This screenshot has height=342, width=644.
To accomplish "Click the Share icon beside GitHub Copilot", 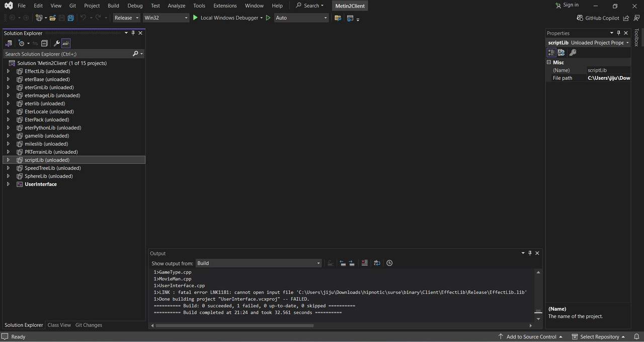I will pos(626,18).
